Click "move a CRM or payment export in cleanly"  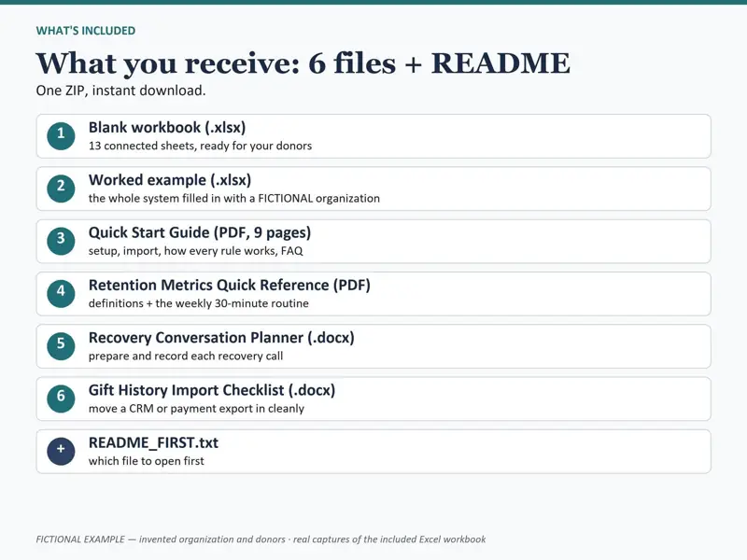pos(196,409)
